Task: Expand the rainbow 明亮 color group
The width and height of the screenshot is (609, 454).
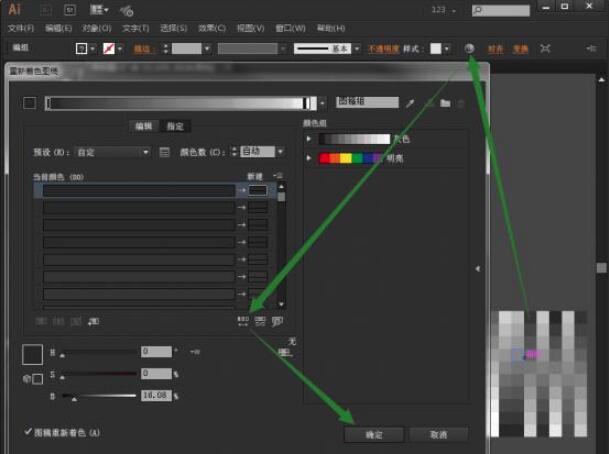Action: [309, 158]
